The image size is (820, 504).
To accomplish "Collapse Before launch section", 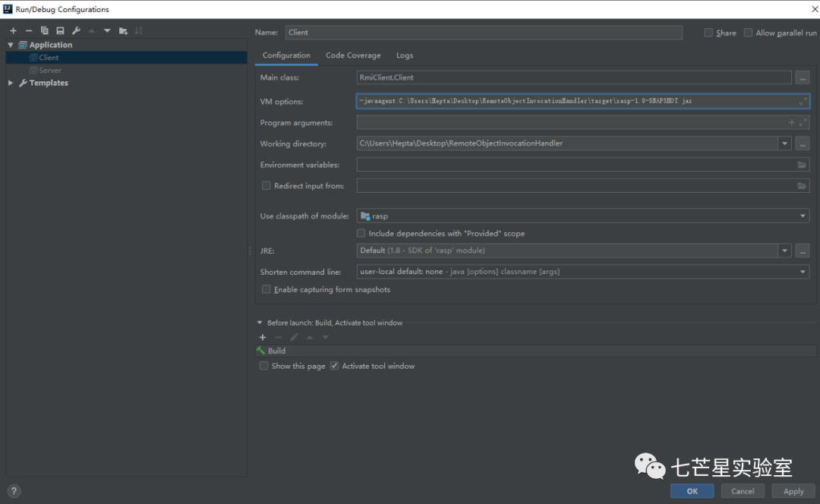I will click(x=260, y=323).
